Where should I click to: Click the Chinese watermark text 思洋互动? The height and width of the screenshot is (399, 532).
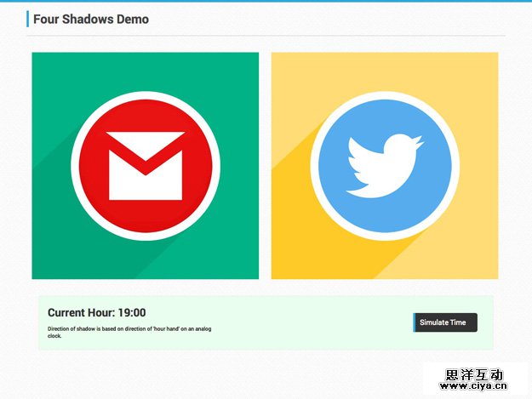473,373
